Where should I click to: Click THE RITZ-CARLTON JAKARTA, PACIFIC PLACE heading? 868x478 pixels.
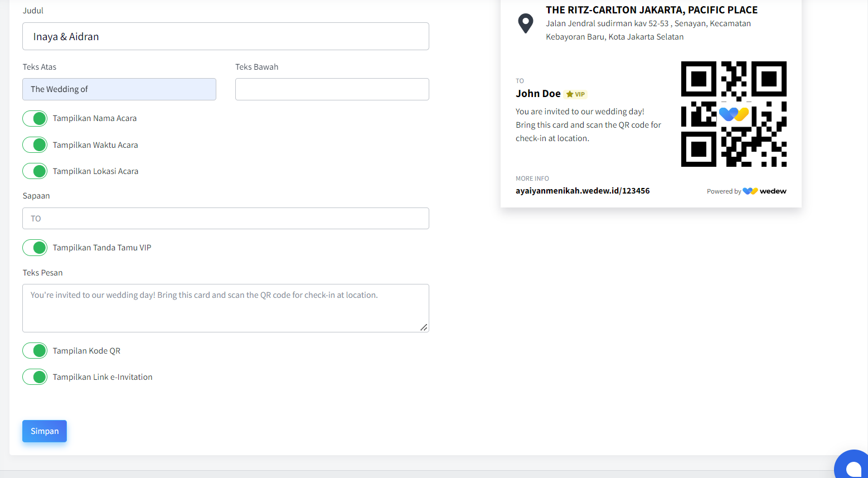point(652,10)
